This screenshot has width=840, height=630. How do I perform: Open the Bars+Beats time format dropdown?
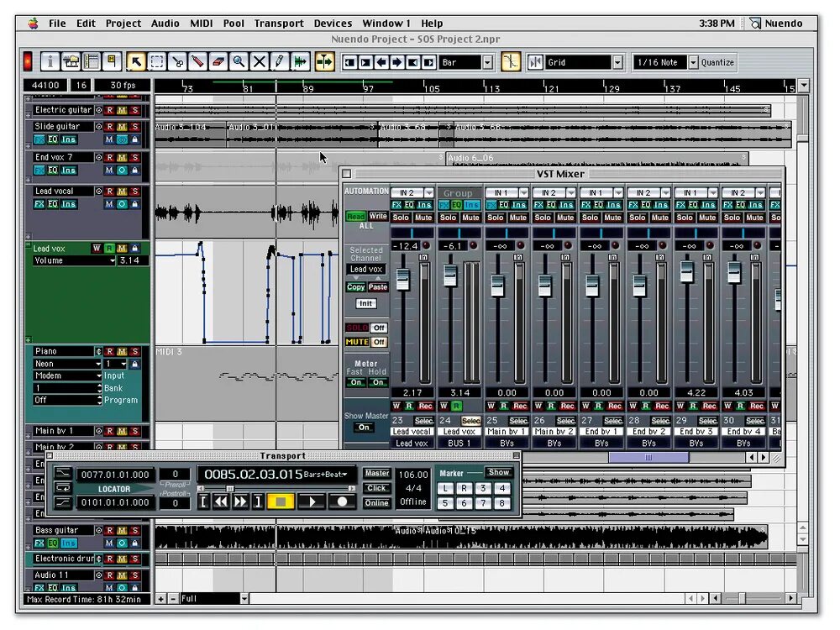(326, 475)
